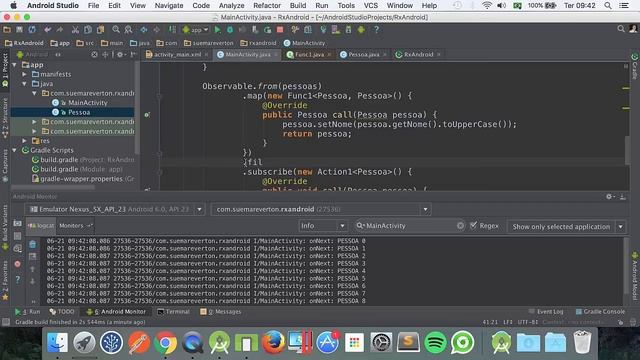This screenshot has width=640, height=360.
Task: Open the Android SDK Manager toolbar icon
Action: tap(348, 30)
